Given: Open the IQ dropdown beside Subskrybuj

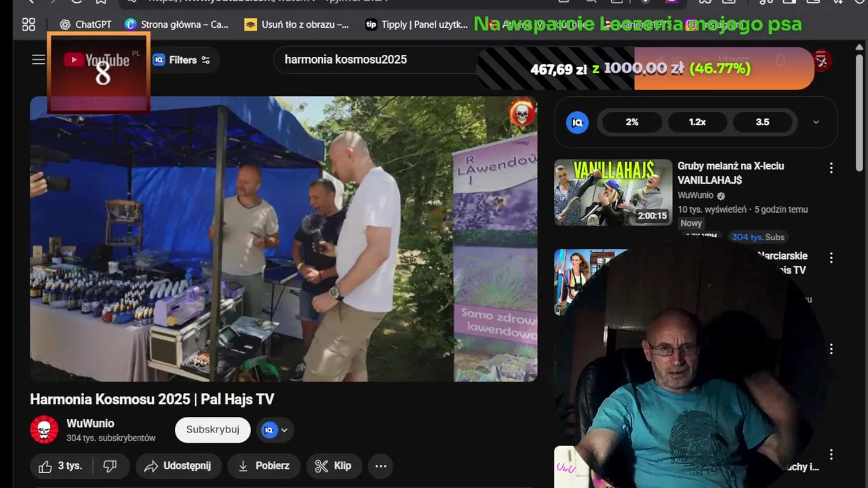Looking at the screenshot, I should [275, 430].
